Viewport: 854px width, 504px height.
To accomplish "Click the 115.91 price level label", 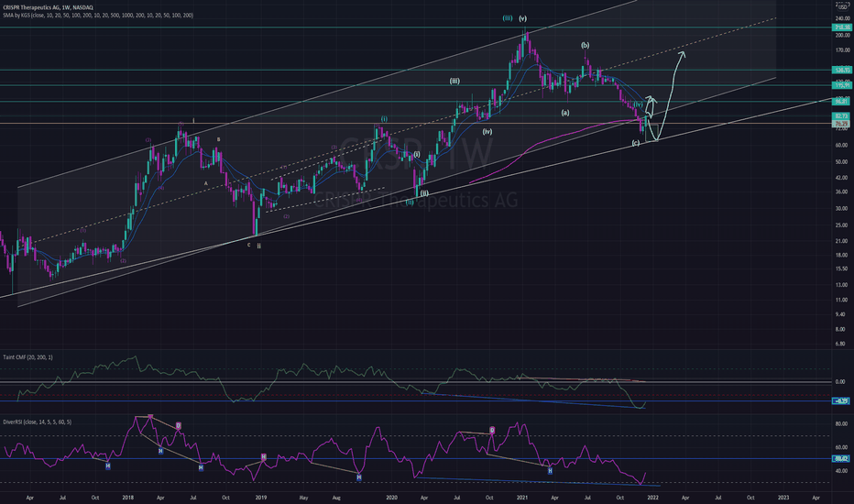I will coord(841,85).
